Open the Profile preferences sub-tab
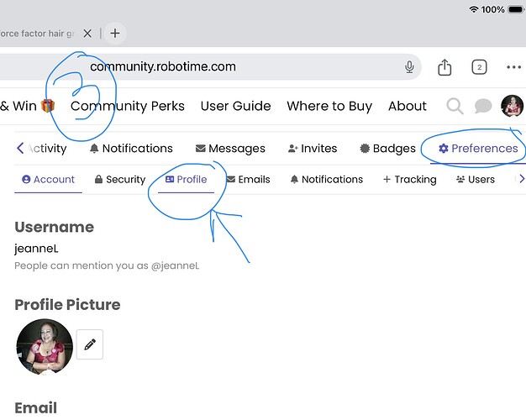Viewport: 526px width, 420px height. point(187,180)
